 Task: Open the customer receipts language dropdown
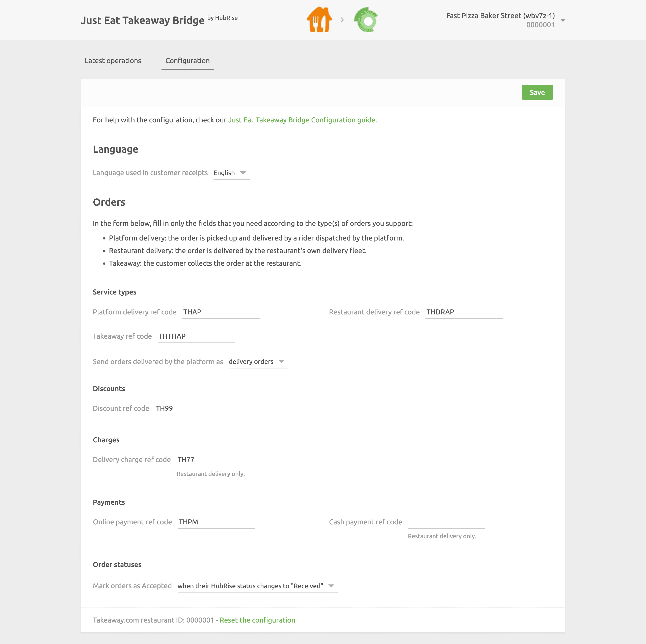pos(231,173)
